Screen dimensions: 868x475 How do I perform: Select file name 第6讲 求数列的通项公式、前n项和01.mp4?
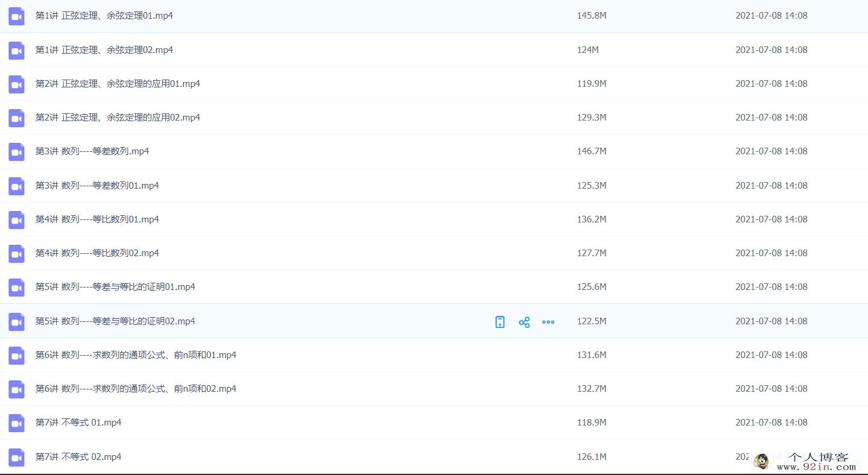[136, 354]
